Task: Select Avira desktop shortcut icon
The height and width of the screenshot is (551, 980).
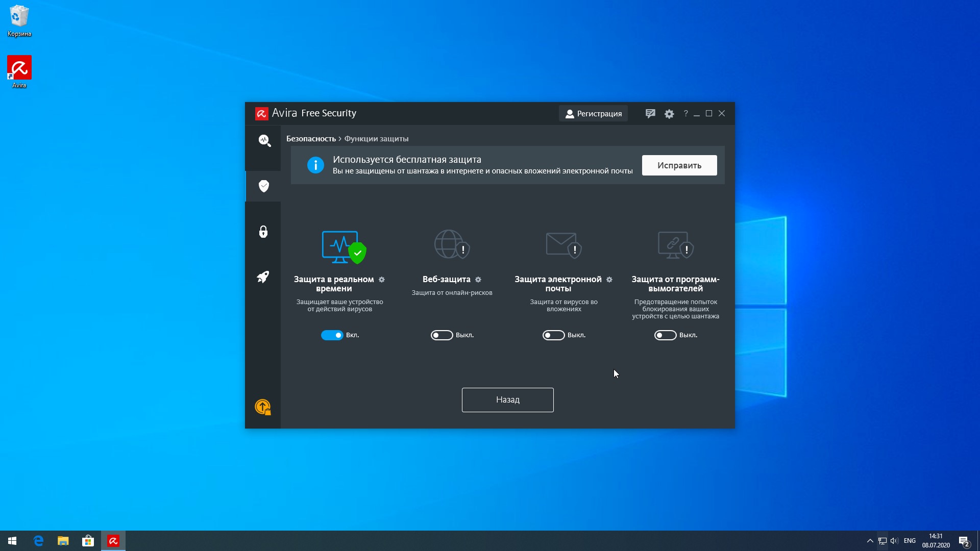Action: tap(19, 72)
